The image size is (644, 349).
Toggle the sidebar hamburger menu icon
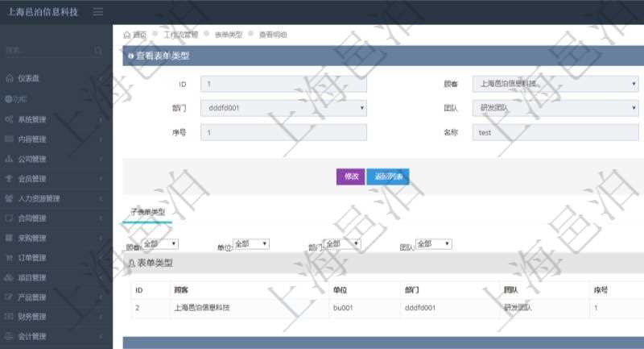click(x=98, y=11)
